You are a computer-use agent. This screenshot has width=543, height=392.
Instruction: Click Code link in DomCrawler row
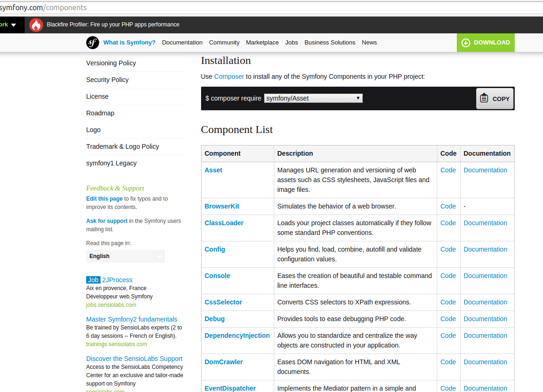click(x=448, y=362)
